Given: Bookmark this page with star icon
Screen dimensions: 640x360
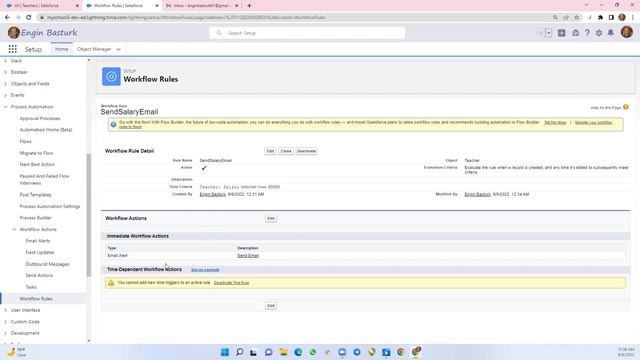Looking at the screenshot, I should coord(576,18).
